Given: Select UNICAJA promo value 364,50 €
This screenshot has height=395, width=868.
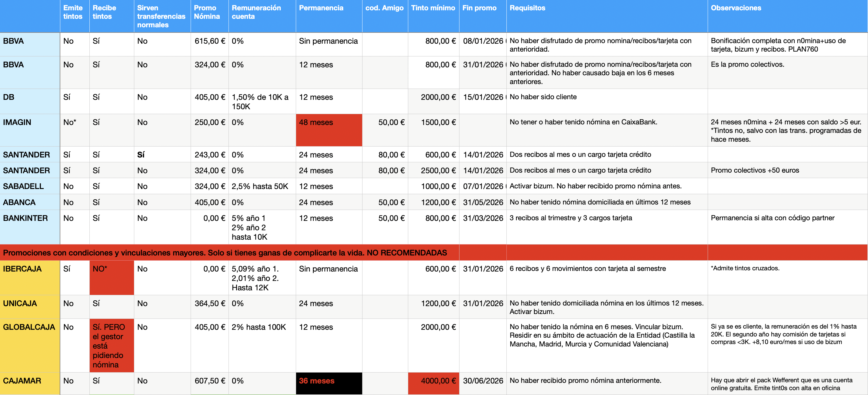Looking at the screenshot, I should coord(210,304).
